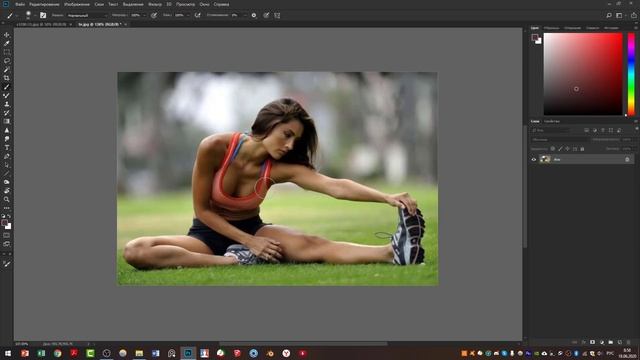Select the Clone Stamp tool

7,104
